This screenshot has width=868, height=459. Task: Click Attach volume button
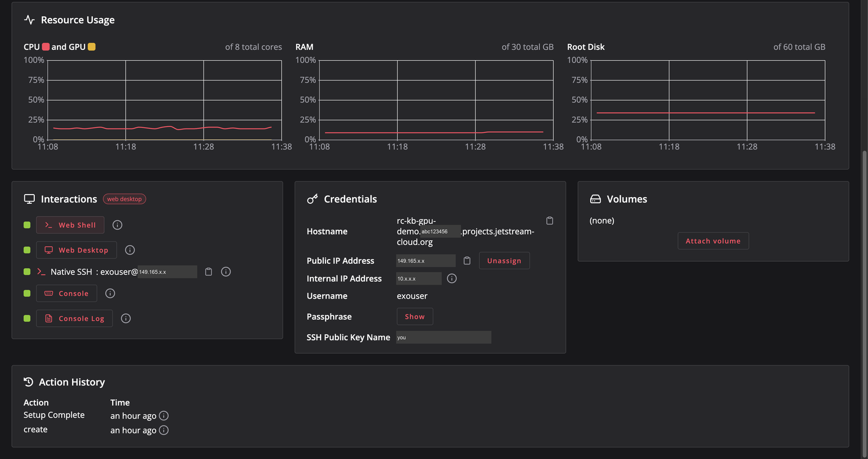[x=713, y=241]
